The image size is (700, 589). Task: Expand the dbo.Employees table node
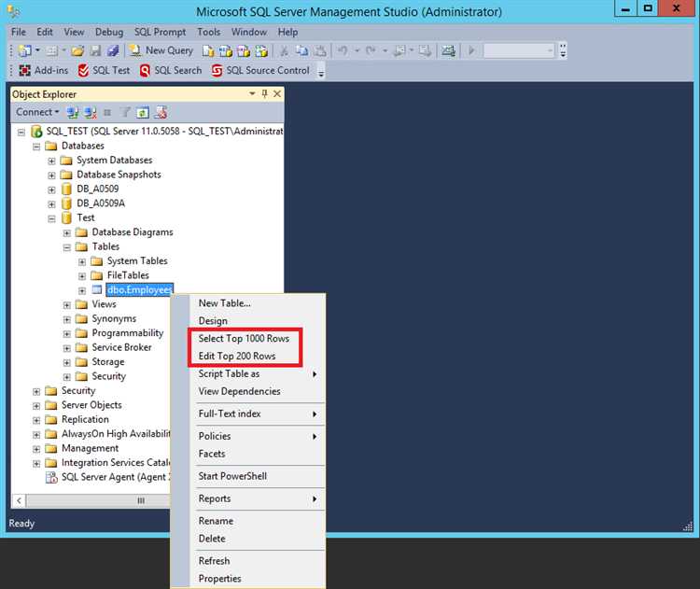[82, 290]
